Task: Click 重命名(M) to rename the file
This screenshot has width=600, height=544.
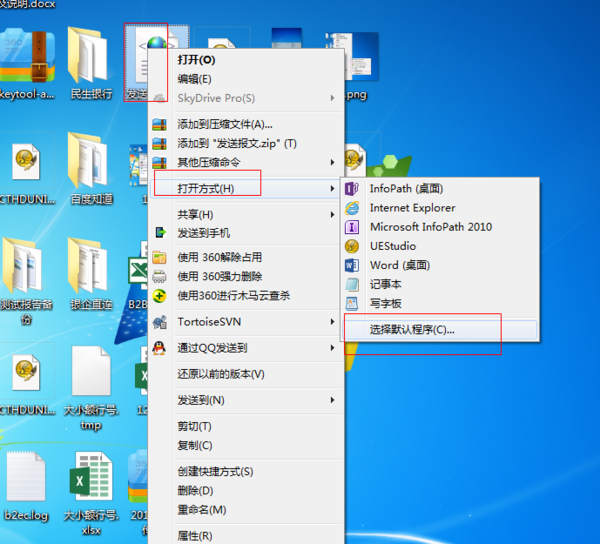Action: 202,509
